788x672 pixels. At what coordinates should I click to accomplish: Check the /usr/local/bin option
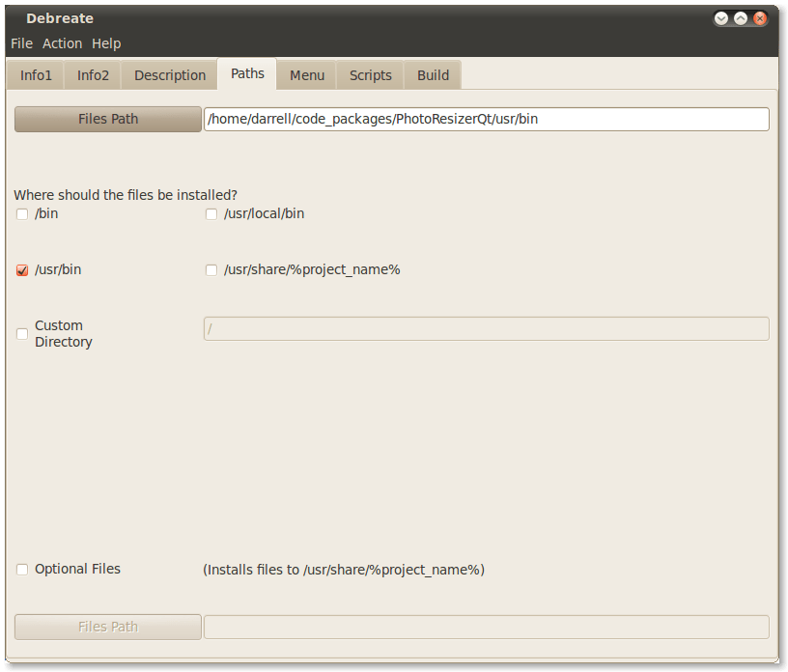point(211,214)
